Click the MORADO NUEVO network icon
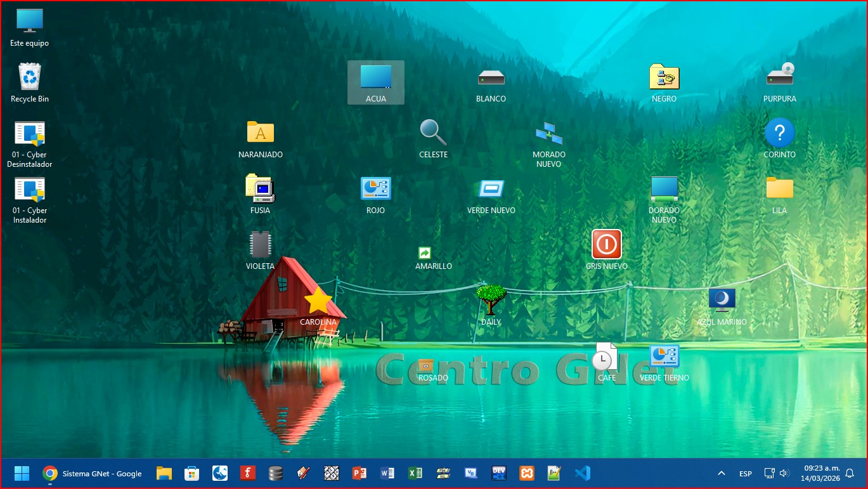The image size is (868, 489). tap(548, 133)
